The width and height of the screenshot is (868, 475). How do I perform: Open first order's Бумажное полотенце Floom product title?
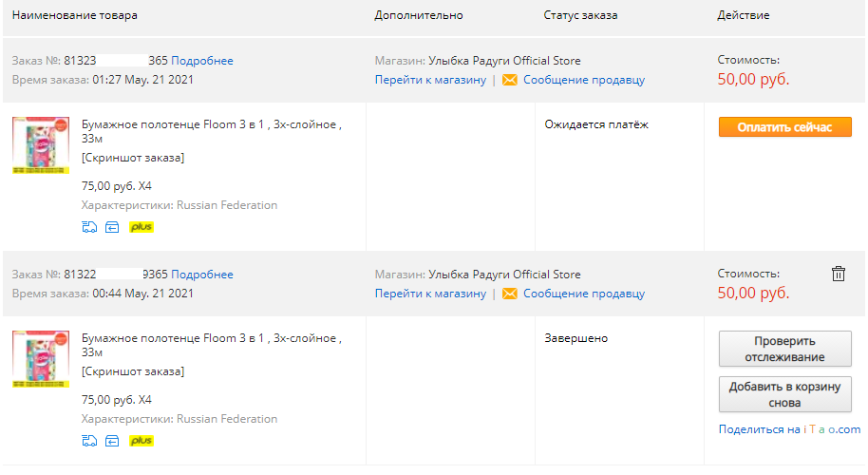212,131
